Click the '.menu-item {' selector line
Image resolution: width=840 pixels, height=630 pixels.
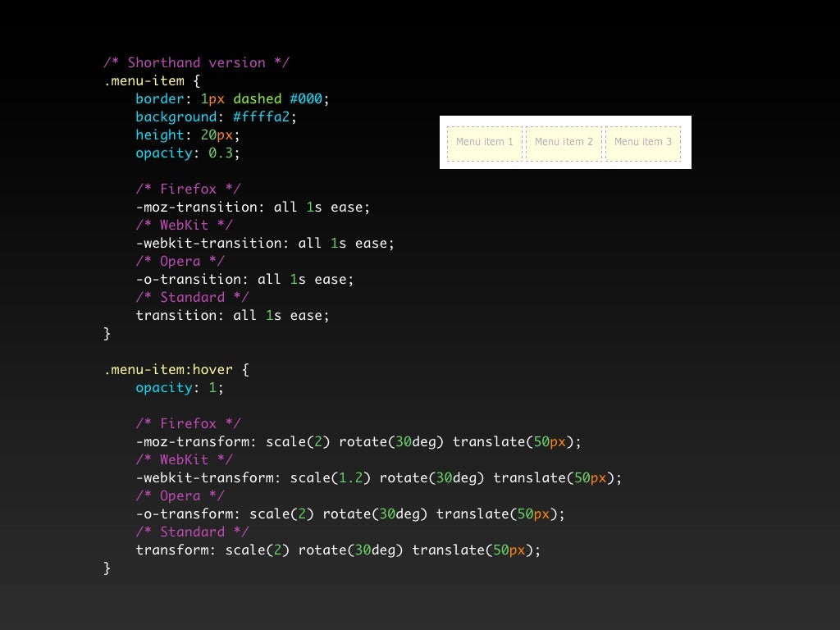coord(152,81)
